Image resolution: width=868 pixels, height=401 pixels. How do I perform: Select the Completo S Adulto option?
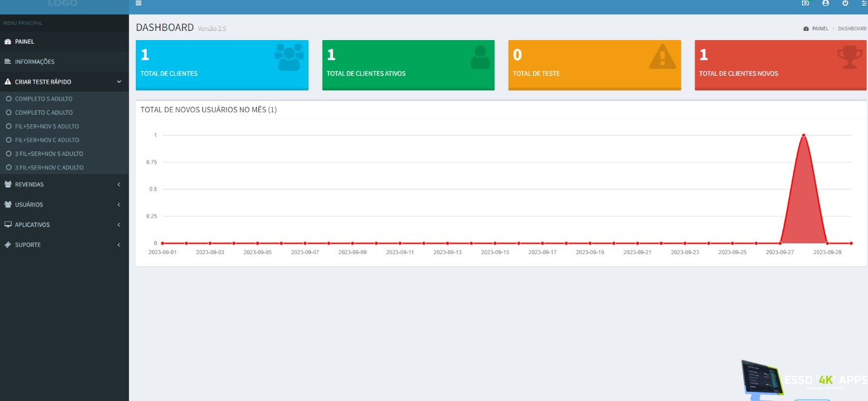pos(44,99)
